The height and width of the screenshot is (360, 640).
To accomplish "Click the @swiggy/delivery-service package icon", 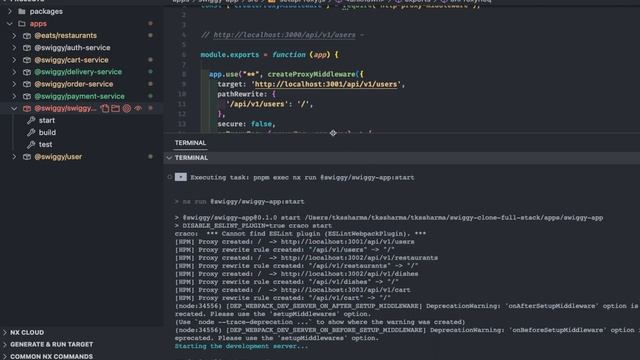I will click(27, 72).
